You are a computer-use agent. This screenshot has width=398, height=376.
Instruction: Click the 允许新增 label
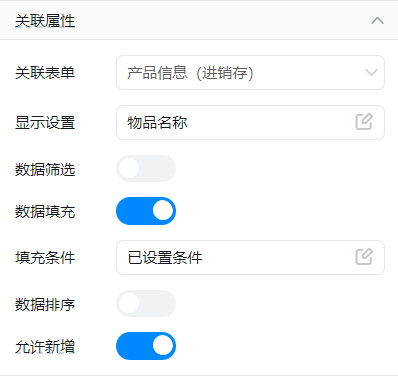(x=45, y=347)
